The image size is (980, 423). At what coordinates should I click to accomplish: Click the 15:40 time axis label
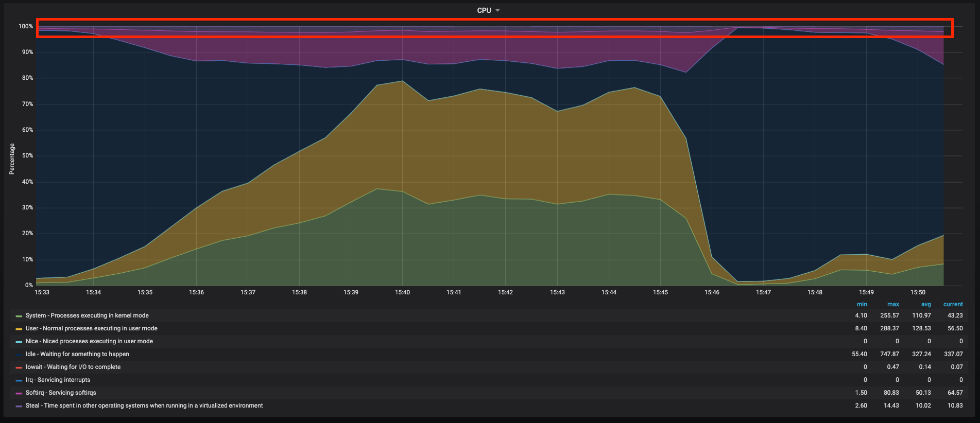(x=402, y=292)
